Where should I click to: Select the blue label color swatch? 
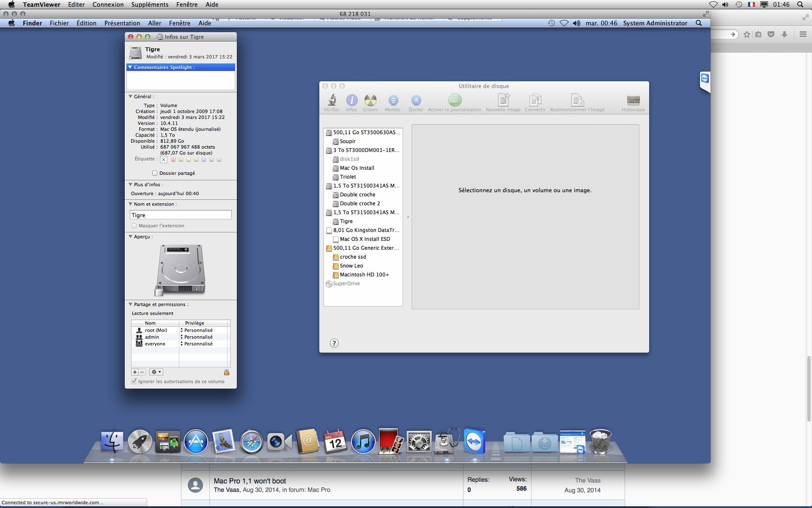coord(204,160)
